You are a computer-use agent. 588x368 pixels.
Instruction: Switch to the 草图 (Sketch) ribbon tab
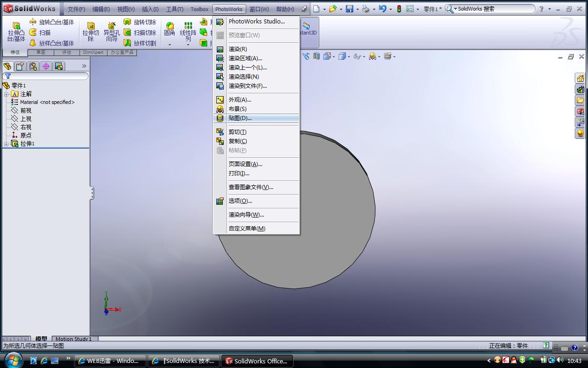click(41, 52)
